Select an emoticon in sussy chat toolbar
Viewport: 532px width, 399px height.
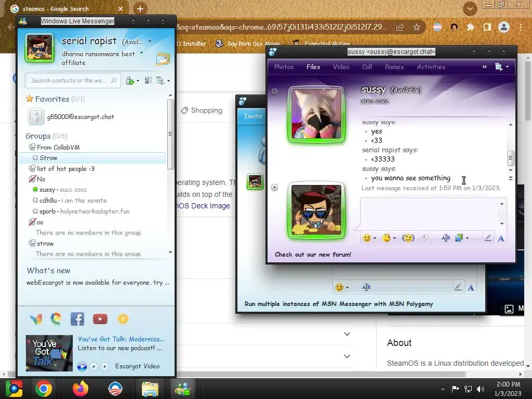pos(367,238)
